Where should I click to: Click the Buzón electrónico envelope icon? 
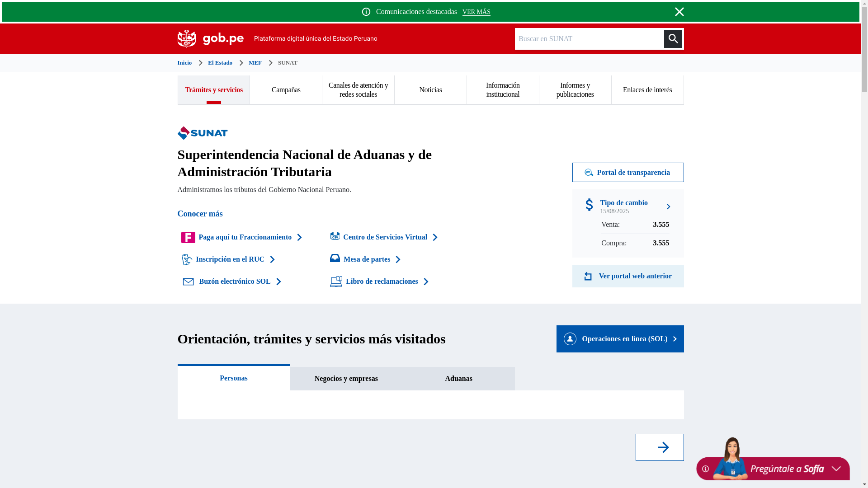point(188,282)
